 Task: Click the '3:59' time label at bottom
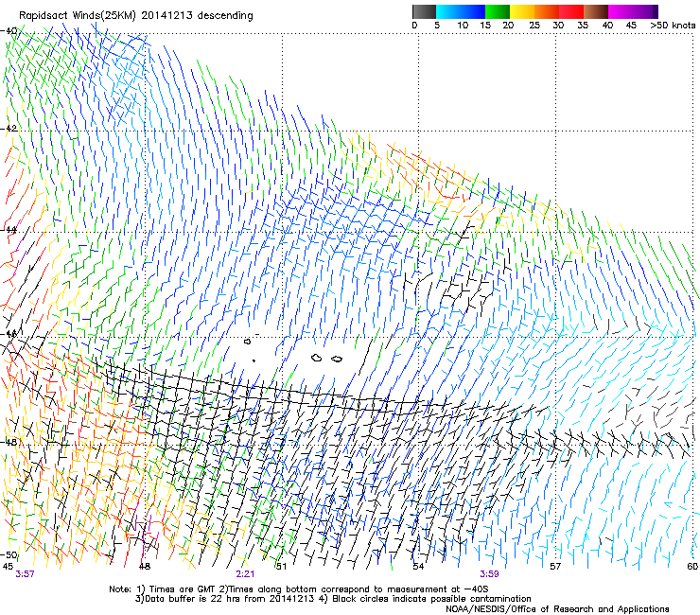pos(489,574)
